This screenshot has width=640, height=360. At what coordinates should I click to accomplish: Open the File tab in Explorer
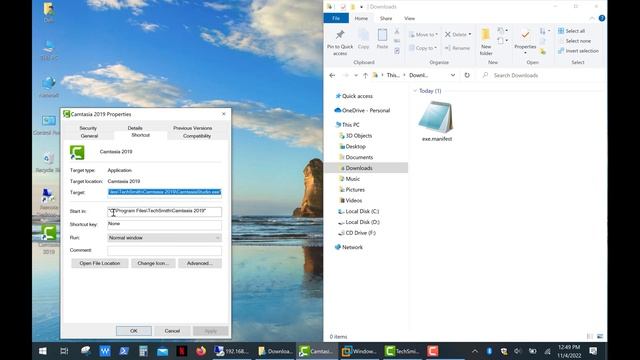[x=336, y=18]
